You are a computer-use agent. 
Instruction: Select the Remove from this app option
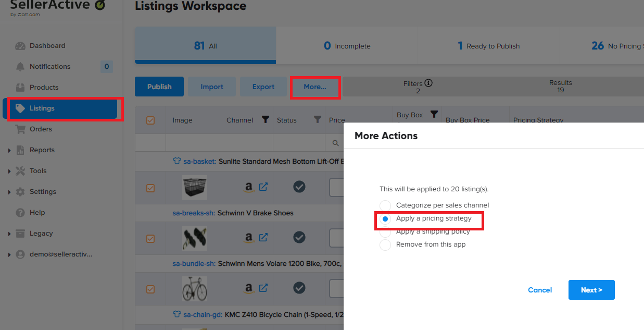click(x=385, y=245)
